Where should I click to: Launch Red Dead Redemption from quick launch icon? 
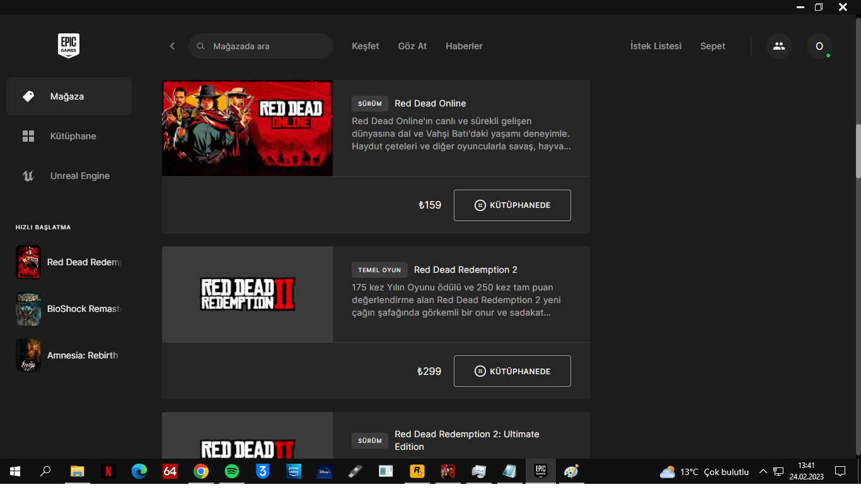point(28,262)
